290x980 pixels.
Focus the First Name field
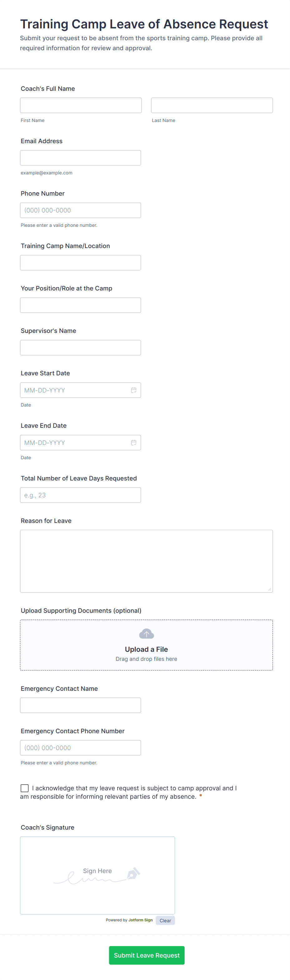click(x=81, y=105)
